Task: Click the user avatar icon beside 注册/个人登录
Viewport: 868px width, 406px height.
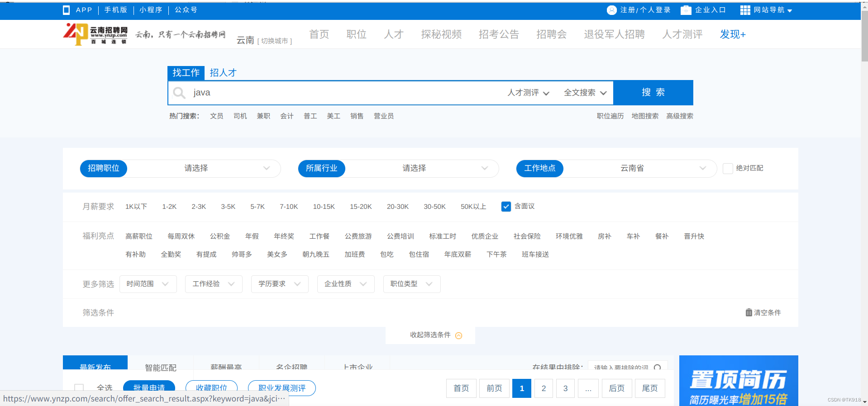Action: click(612, 10)
